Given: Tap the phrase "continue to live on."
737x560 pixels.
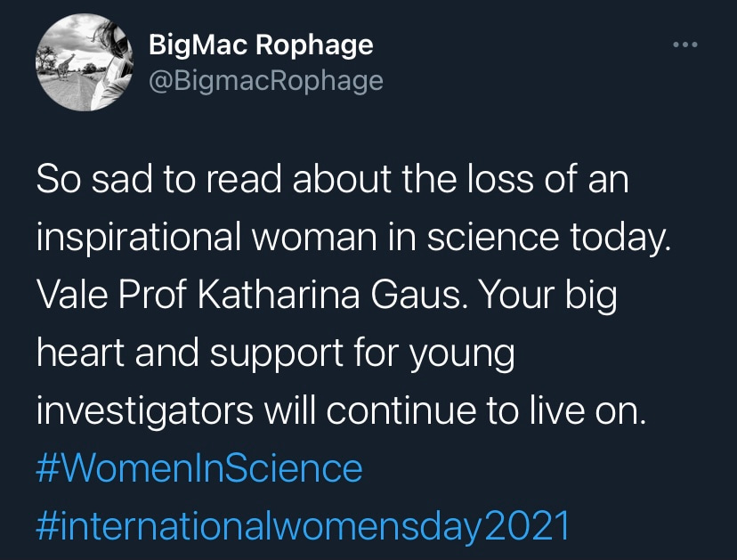Looking at the screenshot, I should tap(498, 411).
